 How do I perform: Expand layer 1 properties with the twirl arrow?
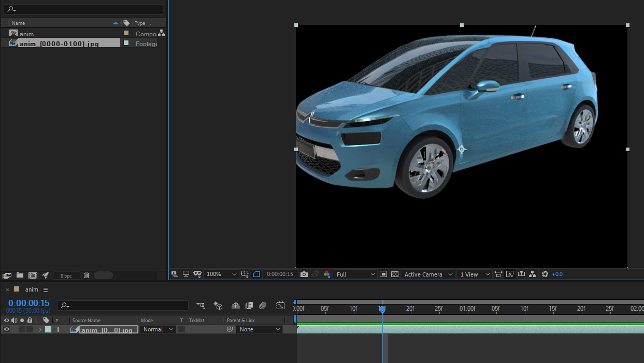coord(40,329)
